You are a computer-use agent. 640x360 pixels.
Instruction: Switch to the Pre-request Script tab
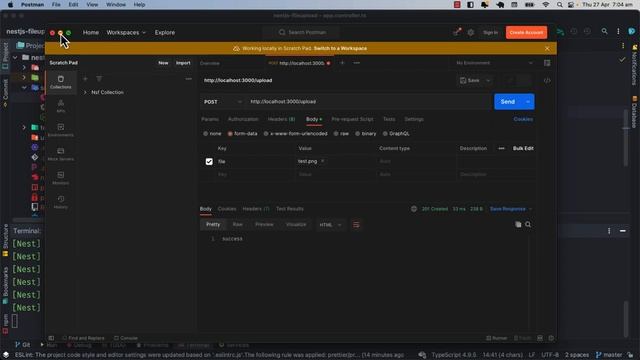(x=352, y=119)
